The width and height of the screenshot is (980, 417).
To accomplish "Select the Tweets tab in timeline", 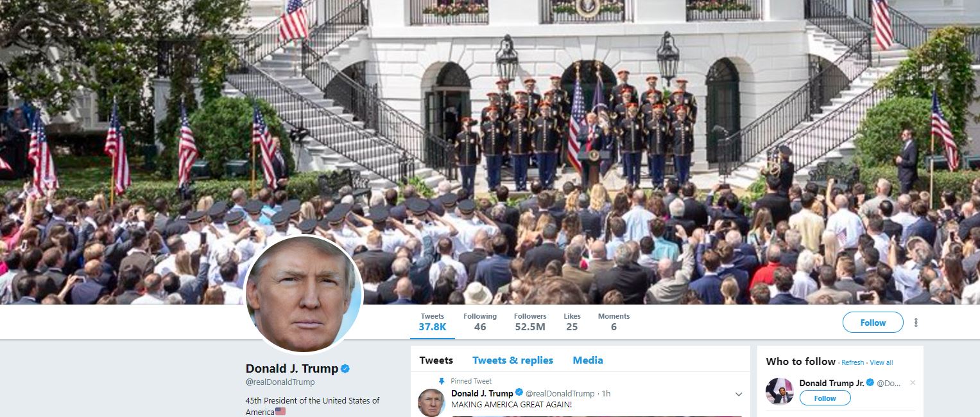I will [x=436, y=360].
